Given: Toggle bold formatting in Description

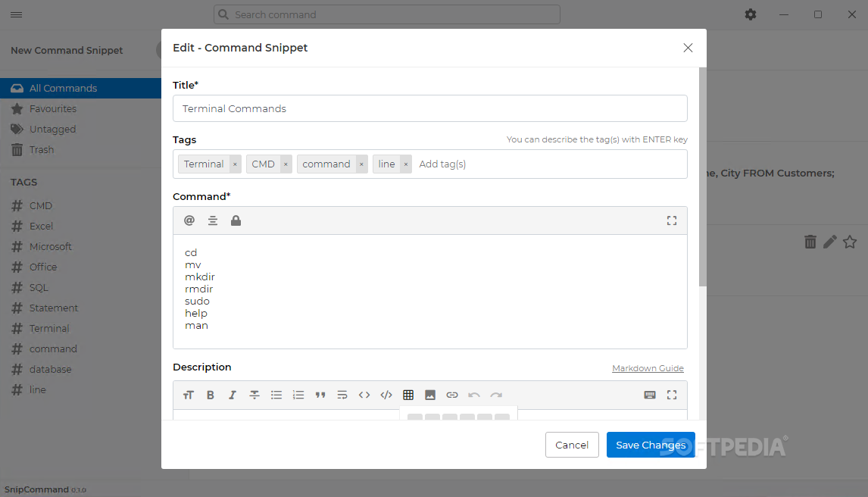Looking at the screenshot, I should (x=211, y=395).
